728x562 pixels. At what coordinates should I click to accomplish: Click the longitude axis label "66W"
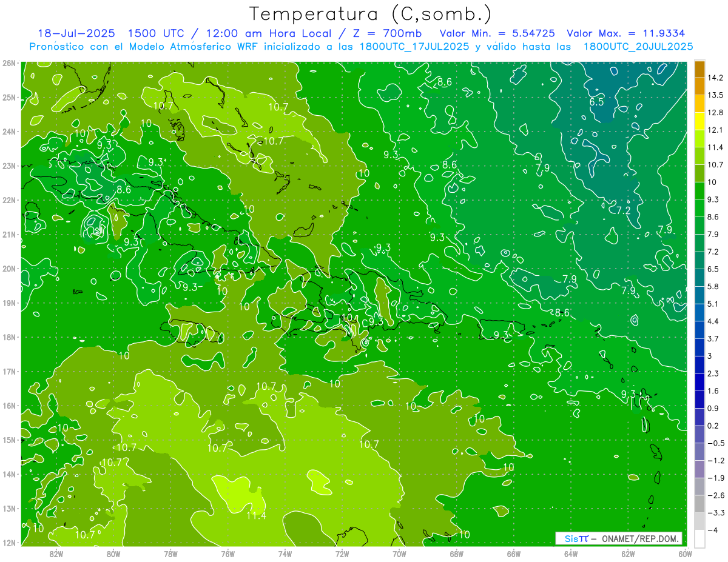[514, 554]
